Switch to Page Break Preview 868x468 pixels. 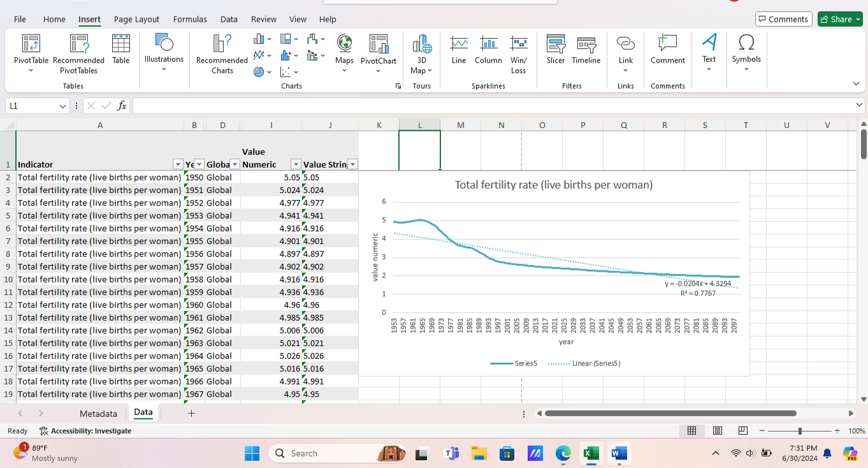tap(742, 431)
